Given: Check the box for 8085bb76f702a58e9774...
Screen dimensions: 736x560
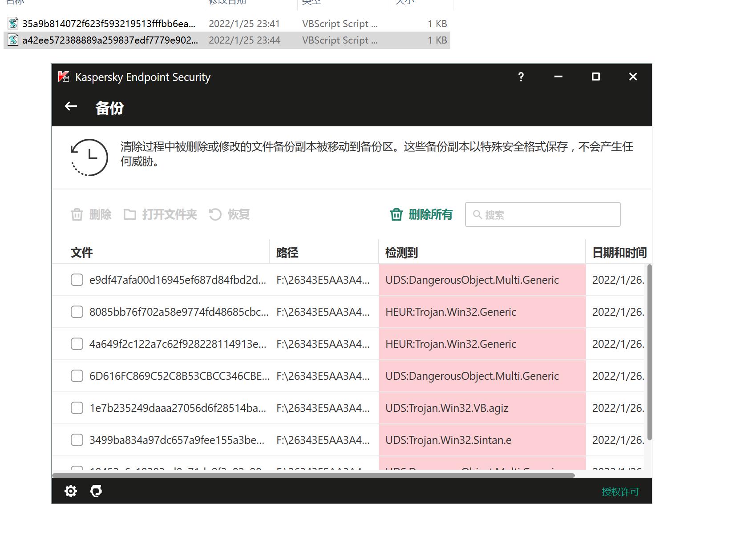Looking at the screenshot, I should click(x=77, y=312).
